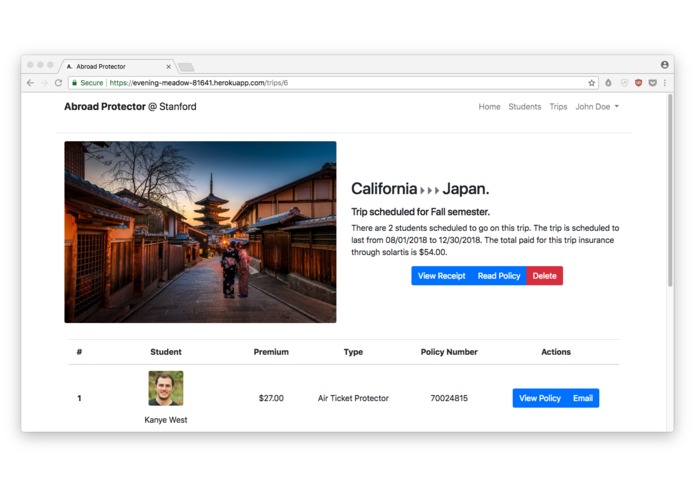
Task: Click the page vertical scrollbar
Action: coord(670,191)
